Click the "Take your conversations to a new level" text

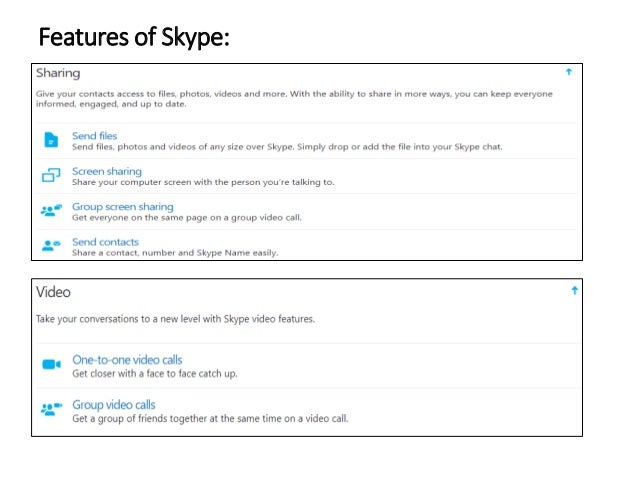pos(175,319)
